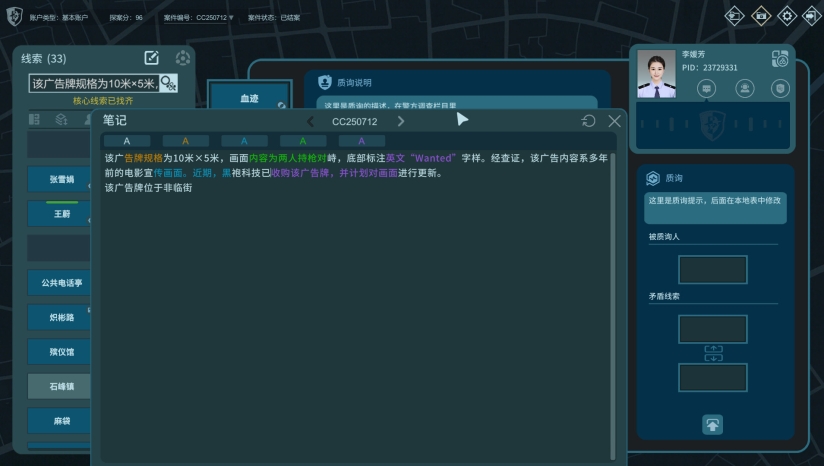The height and width of the screenshot is (466, 824).
Task: Click the empty 被质询人 slot
Action: [x=712, y=270]
